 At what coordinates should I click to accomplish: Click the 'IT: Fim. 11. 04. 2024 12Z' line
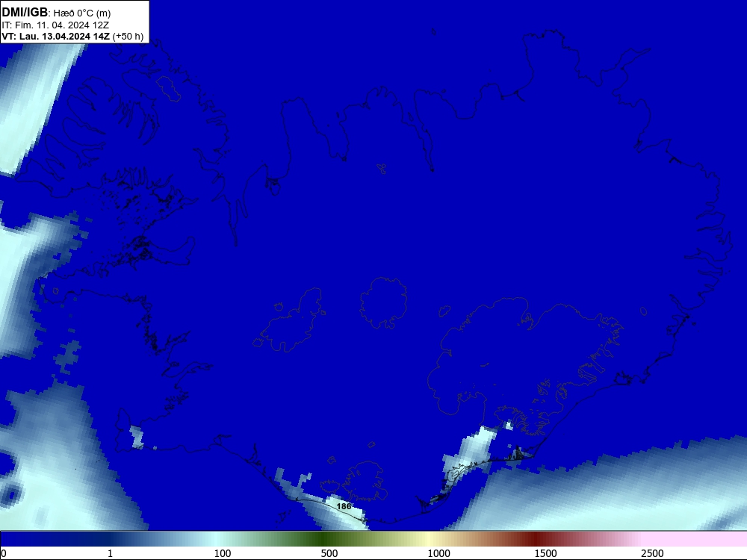pos(55,25)
